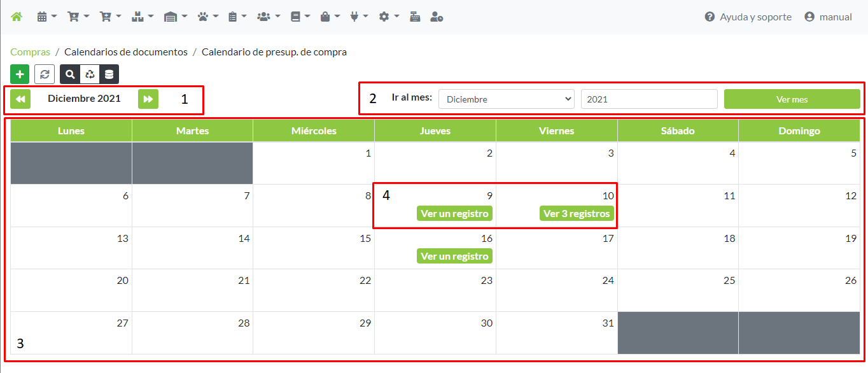Open the paw icon dropdown menu
This screenshot has height=373, width=868.
coord(207,17)
